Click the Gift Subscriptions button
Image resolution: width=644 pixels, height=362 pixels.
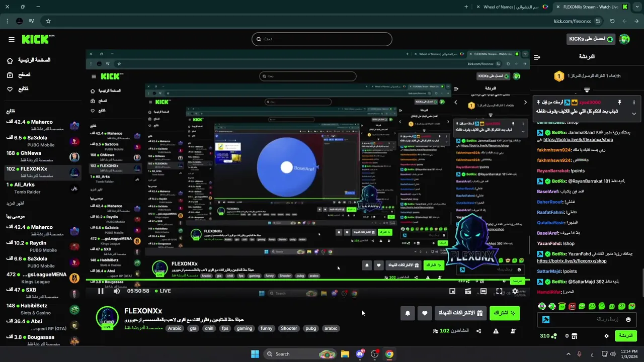tap(461, 313)
